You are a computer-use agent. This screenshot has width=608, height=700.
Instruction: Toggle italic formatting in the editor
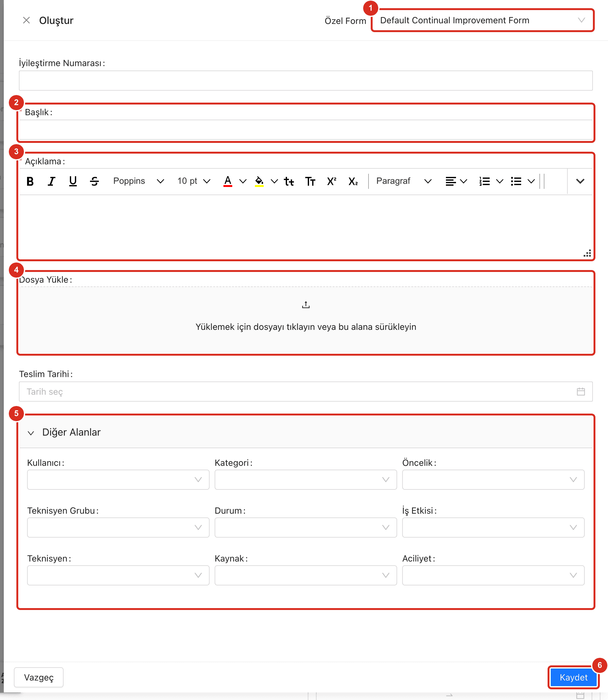click(51, 182)
